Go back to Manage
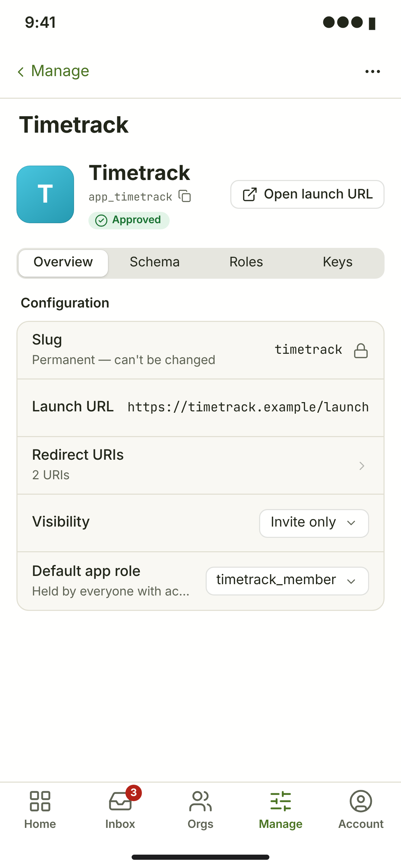Image resolution: width=401 pixels, height=868 pixels. pyautogui.click(x=53, y=71)
